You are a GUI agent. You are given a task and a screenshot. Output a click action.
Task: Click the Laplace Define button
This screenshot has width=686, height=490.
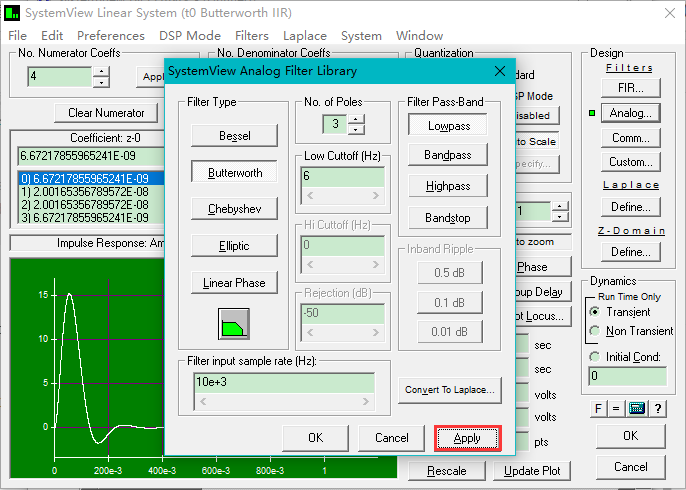[630, 206]
